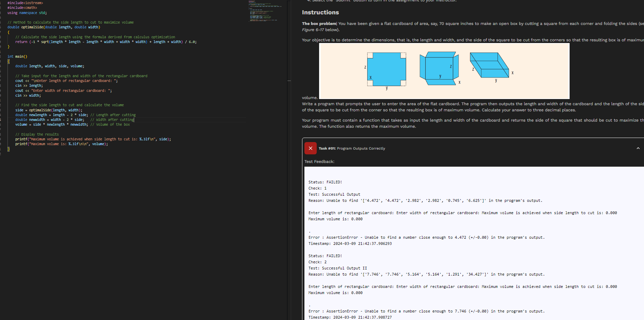This screenshot has width=644, height=320.
Task: Click the Reason line listing '7.746' values
Action: [x=427, y=274]
